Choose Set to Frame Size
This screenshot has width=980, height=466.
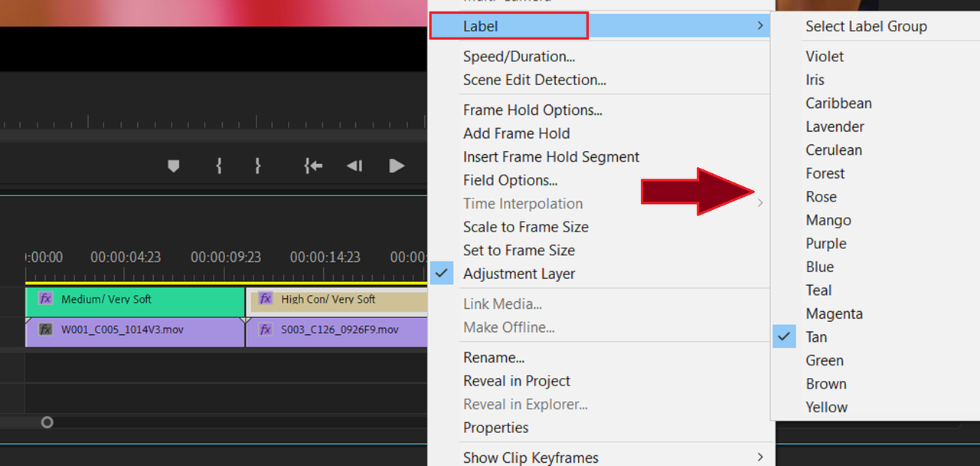click(519, 251)
